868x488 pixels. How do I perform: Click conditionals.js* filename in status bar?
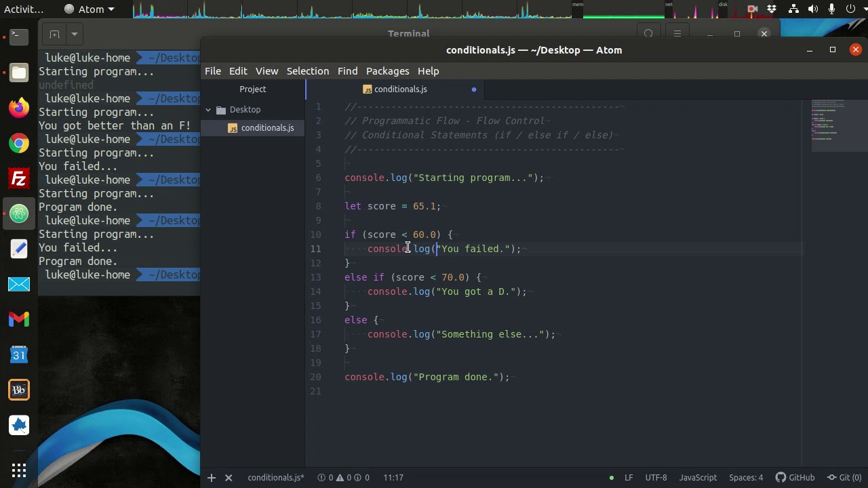tap(276, 478)
